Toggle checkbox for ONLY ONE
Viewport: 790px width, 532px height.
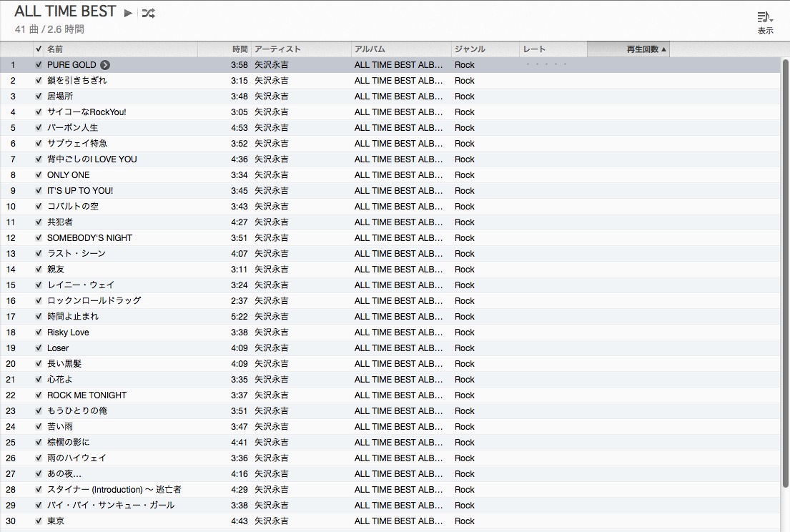point(39,174)
